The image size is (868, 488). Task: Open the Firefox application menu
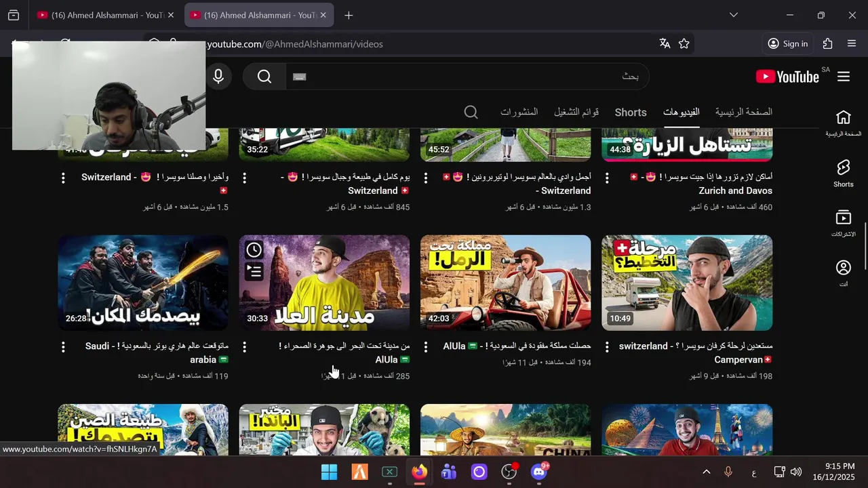pyautogui.click(x=852, y=43)
